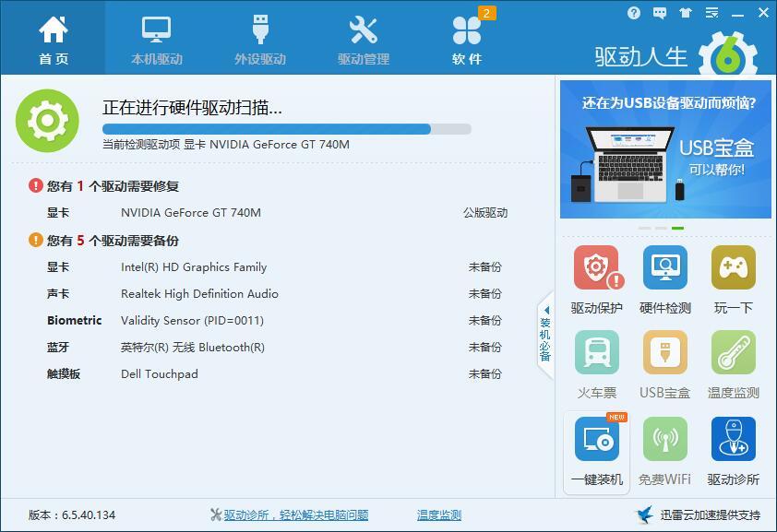Start the 一键装机 one-click install tool
This screenshot has height=532, width=777.
(x=597, y=439)
